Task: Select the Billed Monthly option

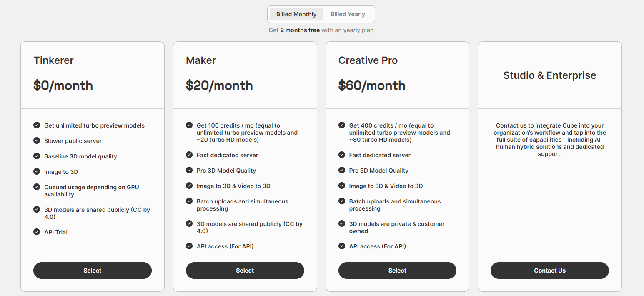Action: [x=296, y=14]
